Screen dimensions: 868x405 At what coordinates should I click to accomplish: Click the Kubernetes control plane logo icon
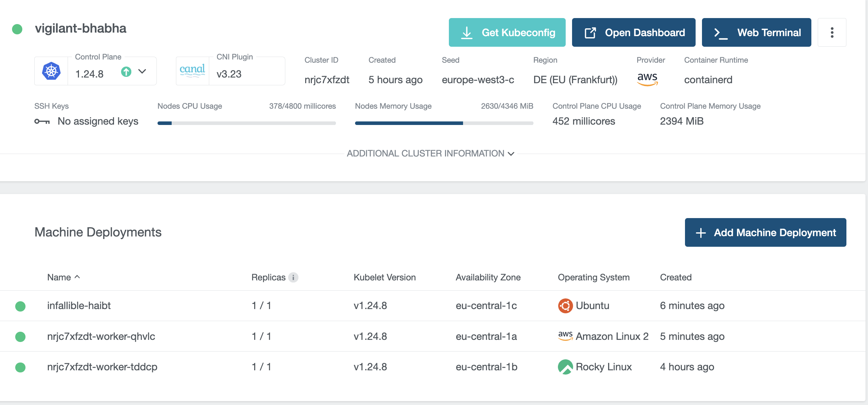(51, 70)
